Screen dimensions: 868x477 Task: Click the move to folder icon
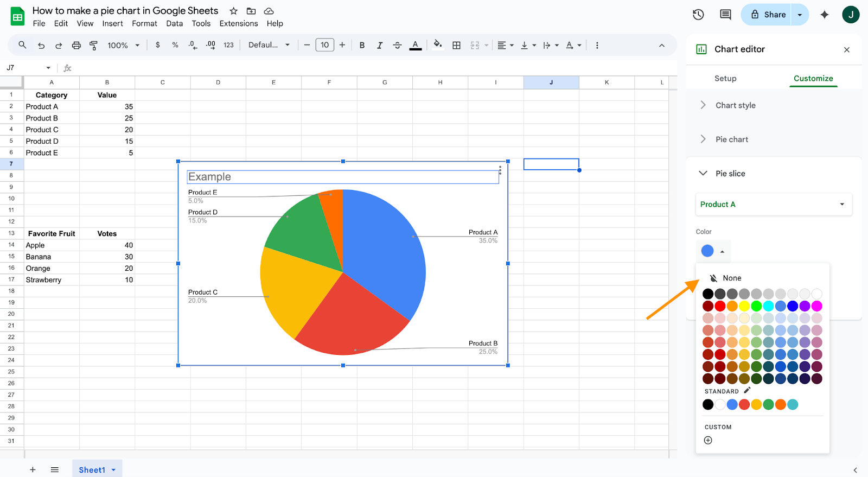click(251, 11)
